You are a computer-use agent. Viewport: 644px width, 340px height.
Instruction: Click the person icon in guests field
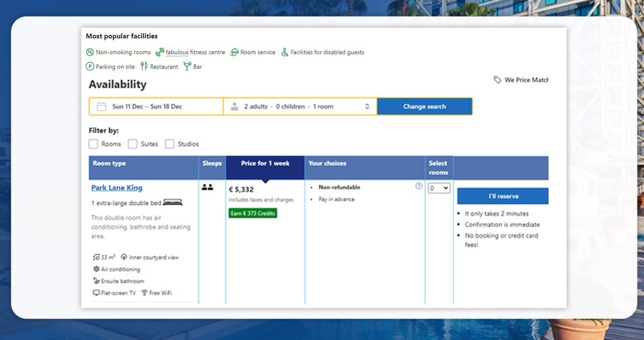[x=234, y=106]
